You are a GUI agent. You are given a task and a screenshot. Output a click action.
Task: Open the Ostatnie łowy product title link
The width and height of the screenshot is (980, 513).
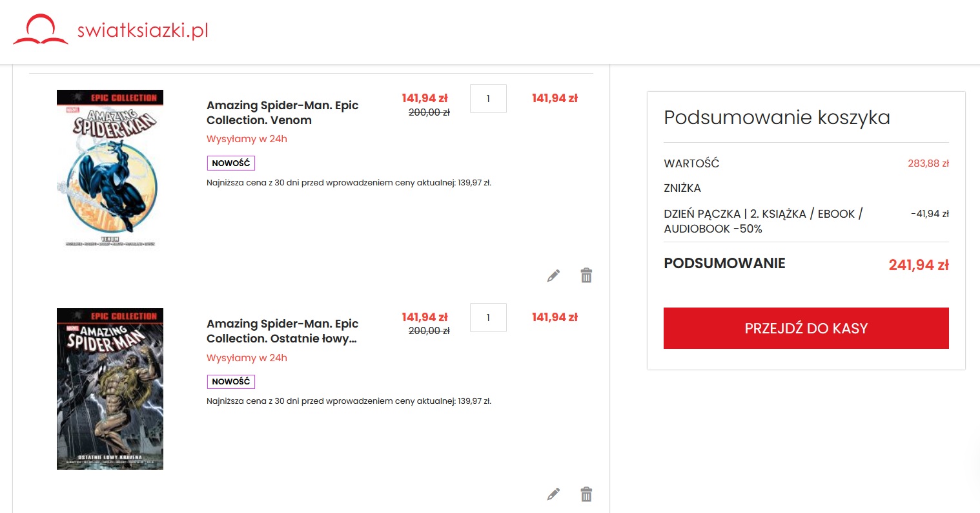[282, 331]
